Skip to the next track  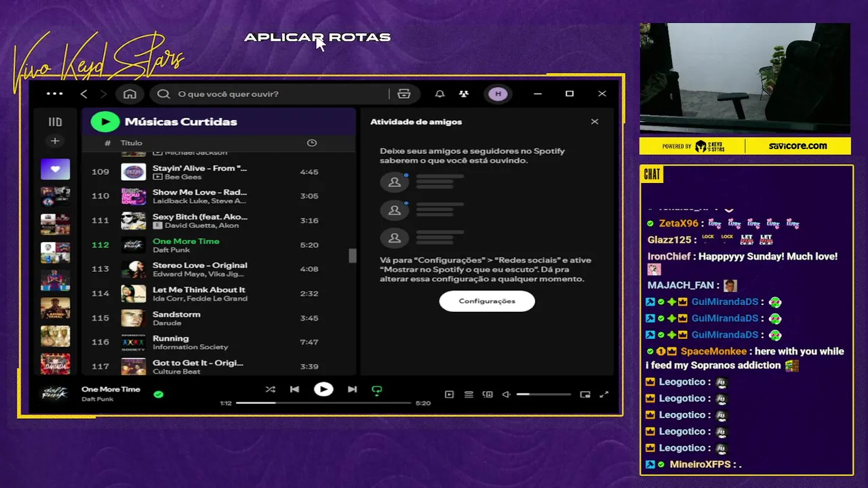(x=352, y=390)
